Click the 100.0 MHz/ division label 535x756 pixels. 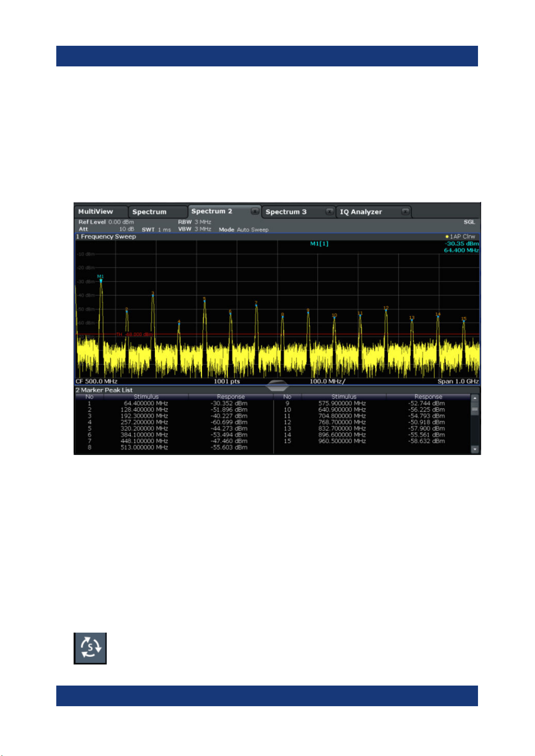coord(328,381)
